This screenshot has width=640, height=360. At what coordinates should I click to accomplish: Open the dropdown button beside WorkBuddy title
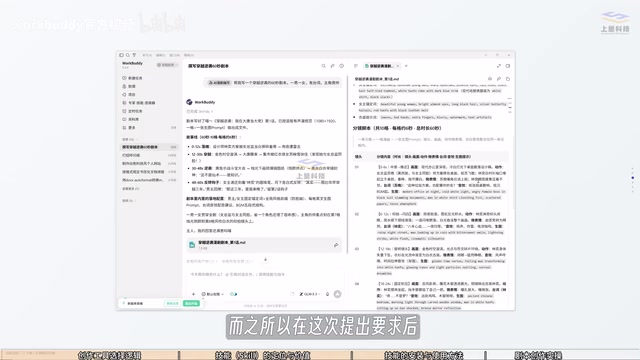coord(167,65)
